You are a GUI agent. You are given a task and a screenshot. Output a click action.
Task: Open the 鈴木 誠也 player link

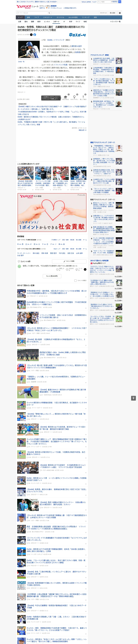[36, 253]
